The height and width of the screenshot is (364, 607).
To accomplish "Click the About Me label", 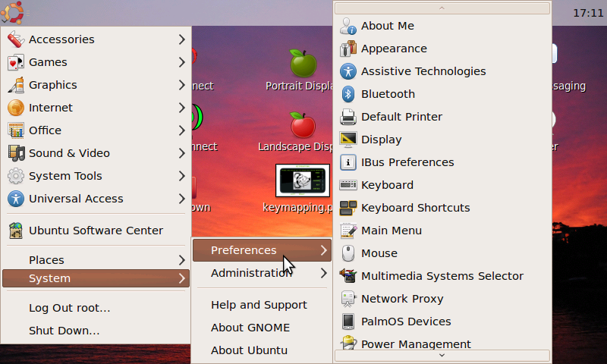I will click(388, 26).
